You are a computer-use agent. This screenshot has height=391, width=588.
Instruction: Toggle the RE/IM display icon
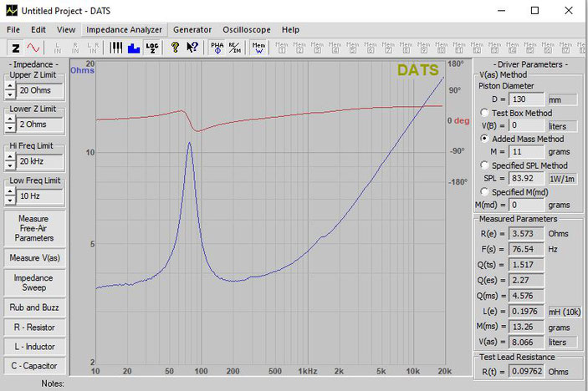[x=235, y=48]
